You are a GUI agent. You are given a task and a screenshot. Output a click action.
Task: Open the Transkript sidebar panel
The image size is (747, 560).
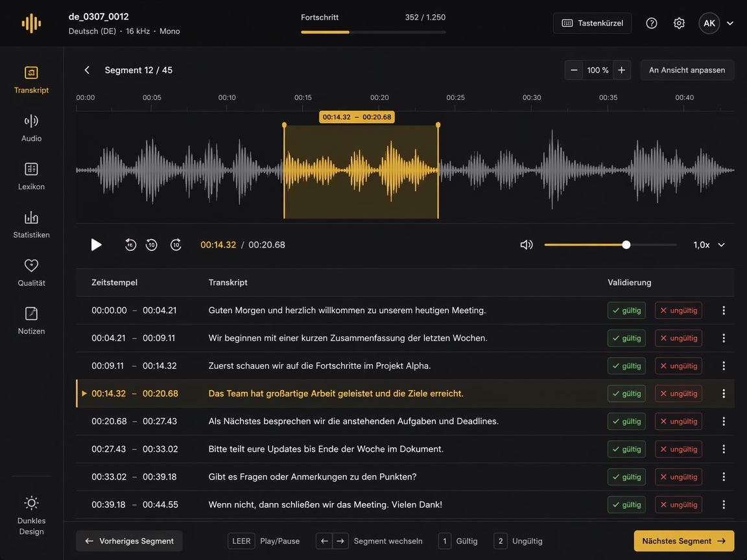(31, 80)
